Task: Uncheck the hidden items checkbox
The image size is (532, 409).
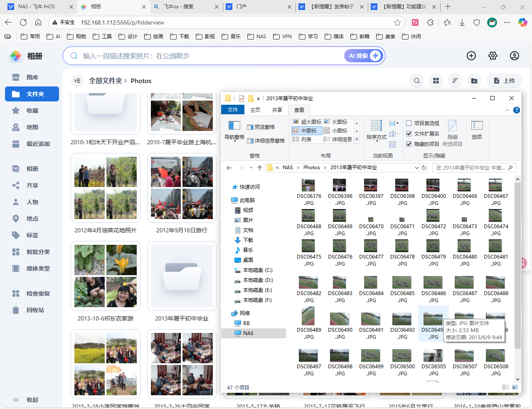Action: point(409,144)
